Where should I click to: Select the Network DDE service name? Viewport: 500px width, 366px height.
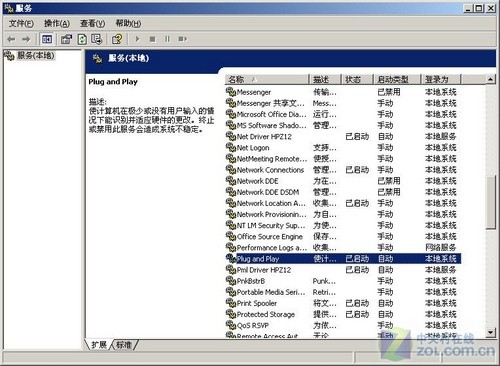[x=257, y=181]
